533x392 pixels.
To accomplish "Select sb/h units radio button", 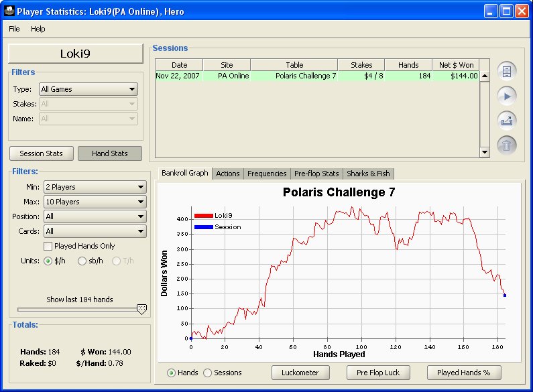I will point(82,261).
